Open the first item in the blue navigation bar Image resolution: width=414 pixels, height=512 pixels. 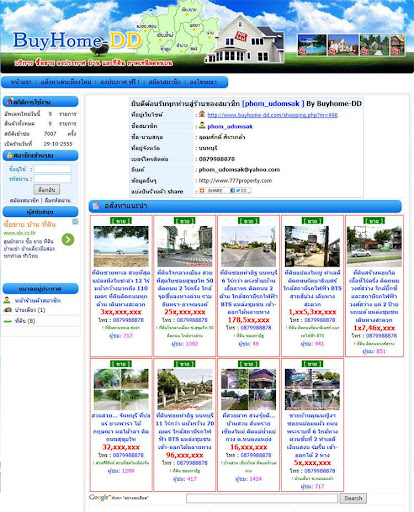point(21,82)
